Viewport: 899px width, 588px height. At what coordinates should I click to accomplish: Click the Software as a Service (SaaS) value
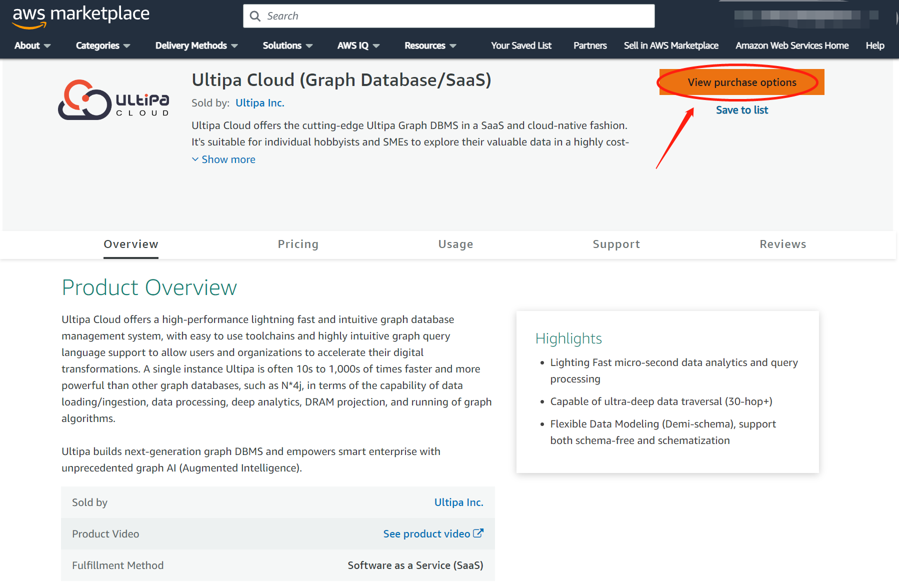[415, 565]
